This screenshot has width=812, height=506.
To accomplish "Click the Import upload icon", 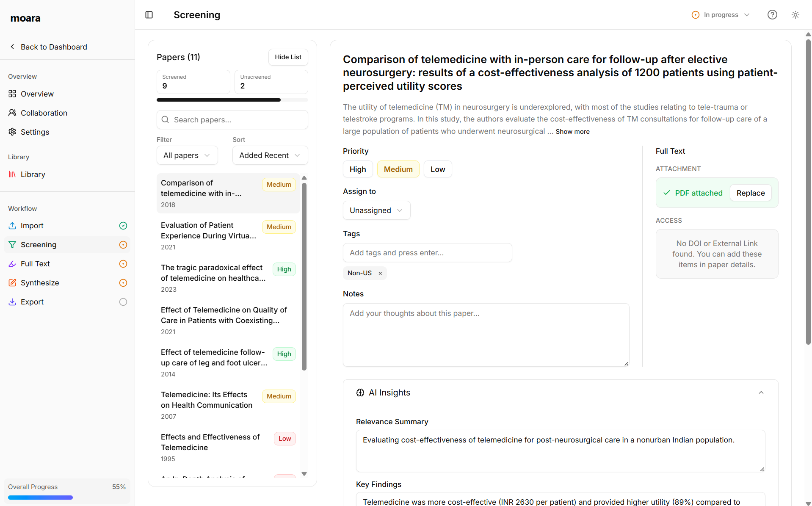I will point(12,225).
